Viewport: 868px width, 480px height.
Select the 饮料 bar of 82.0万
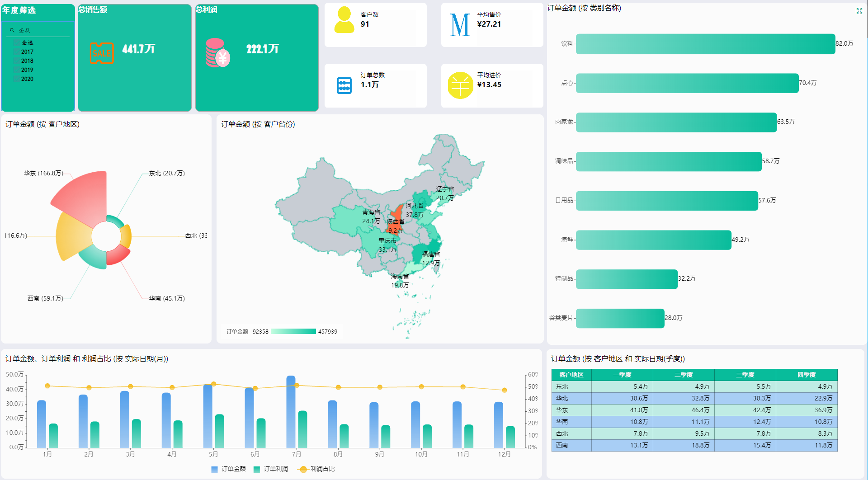point(705,44)
